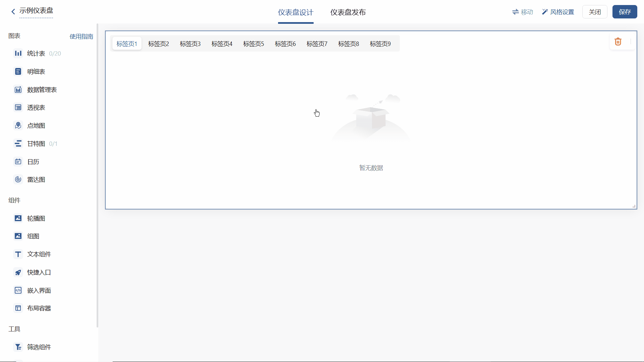
Task: Click the 文本组件 label
Action: (x=39, y=254)
